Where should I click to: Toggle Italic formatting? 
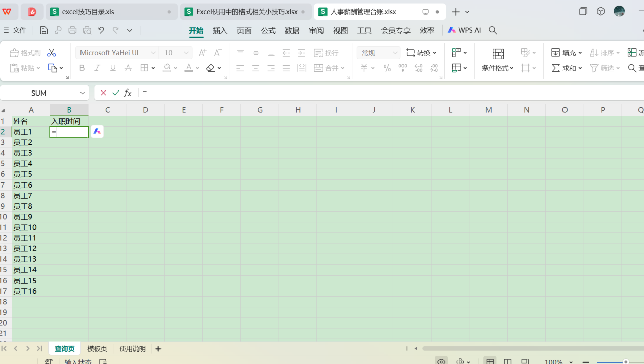97,68
